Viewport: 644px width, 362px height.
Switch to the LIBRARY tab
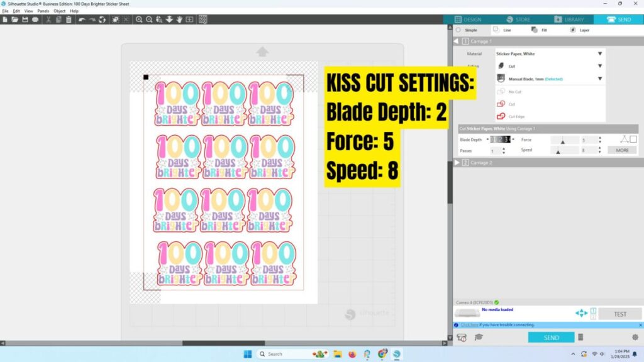[569, 19]
